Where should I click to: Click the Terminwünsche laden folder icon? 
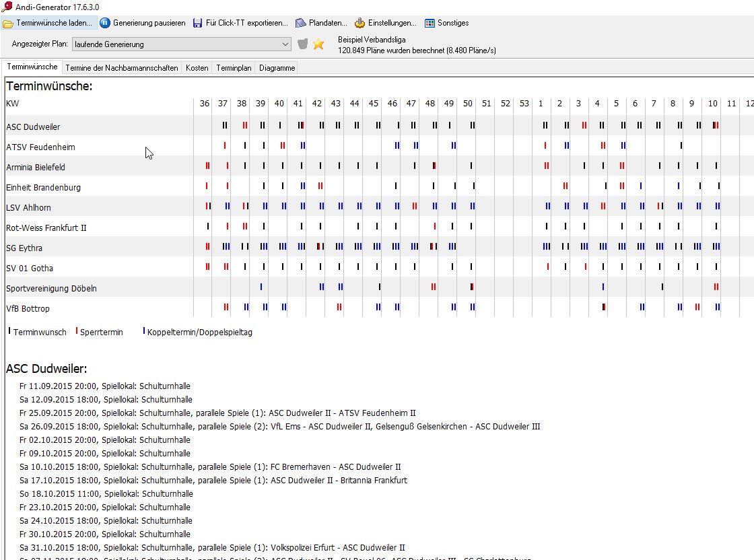click(8, 23)
